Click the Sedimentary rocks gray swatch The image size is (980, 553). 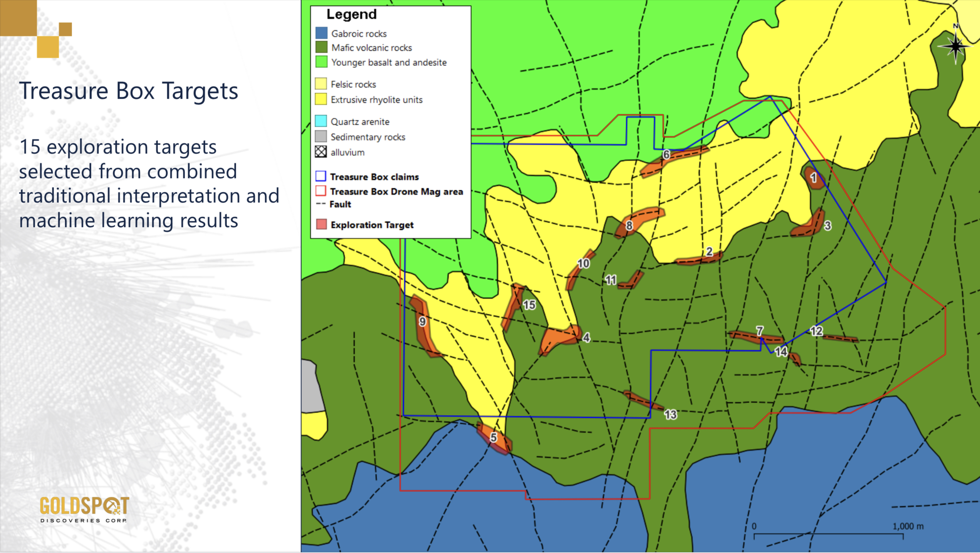click(x=321, y=136)
